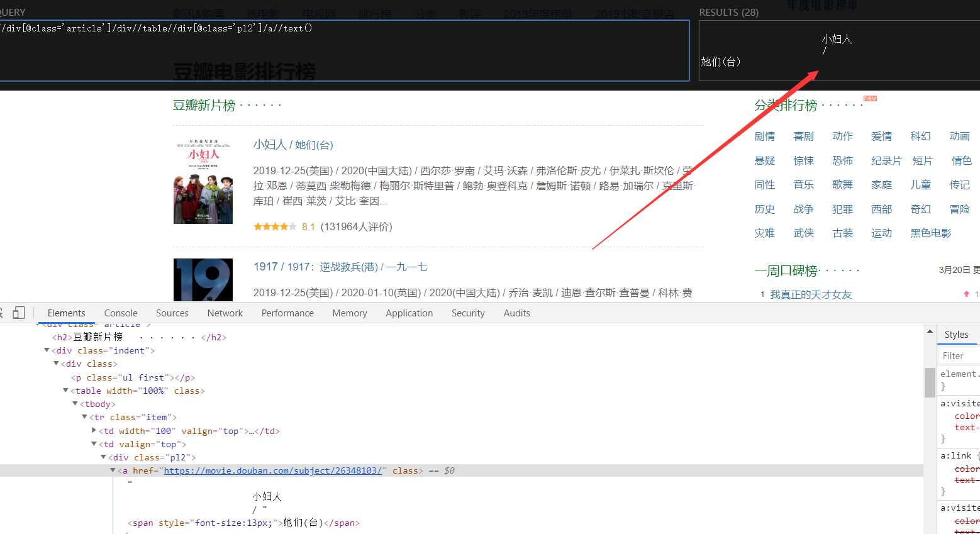
Task: Switch to the Console tab
Action: point(121,313)
